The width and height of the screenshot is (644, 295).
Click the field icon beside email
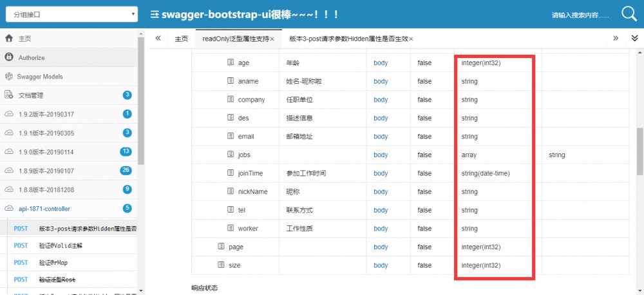tap(231, 136)
